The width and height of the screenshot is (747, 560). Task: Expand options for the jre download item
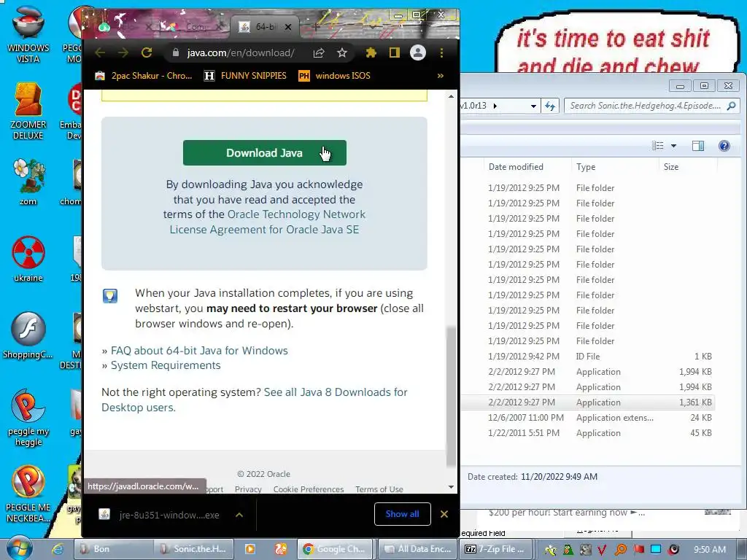pos(239,515)
